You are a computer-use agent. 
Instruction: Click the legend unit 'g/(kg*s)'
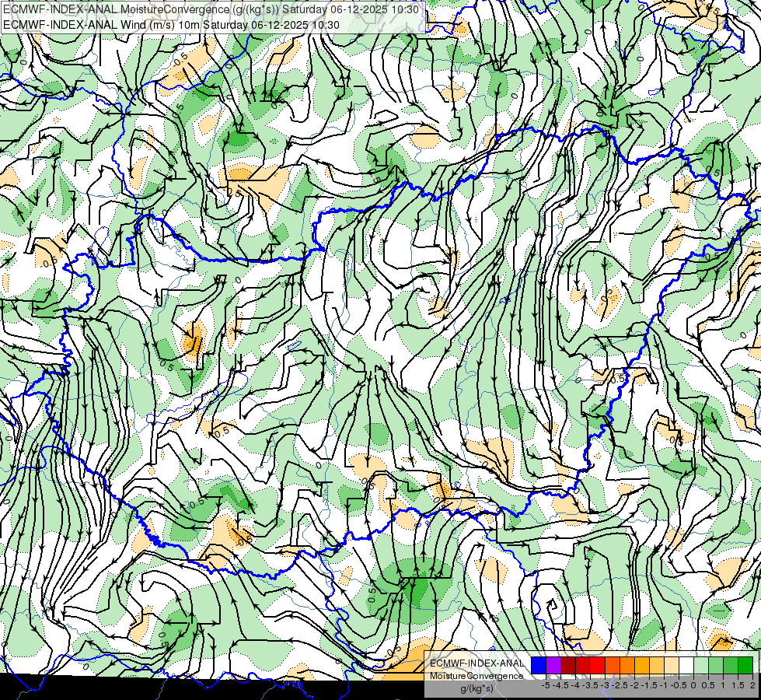pyautogui.click(x=477, y=689)
